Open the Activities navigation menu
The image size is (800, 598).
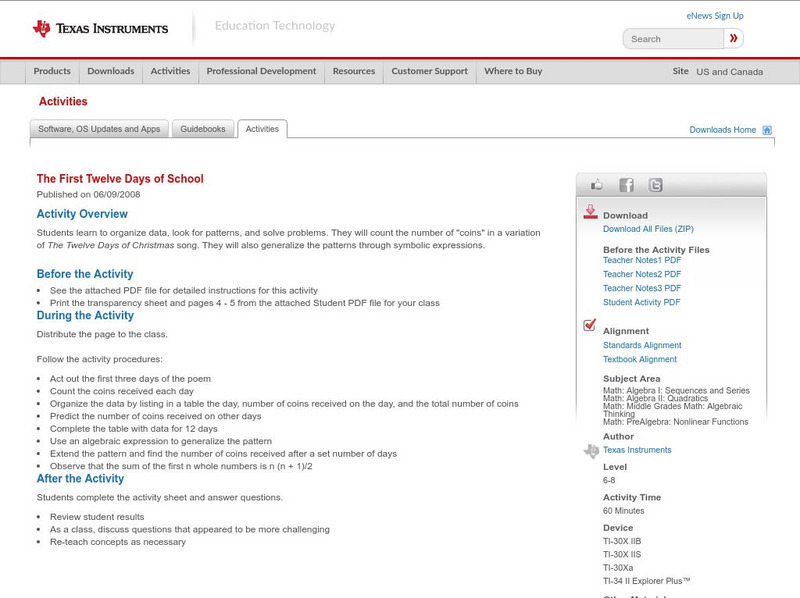(x=170, y=71)
